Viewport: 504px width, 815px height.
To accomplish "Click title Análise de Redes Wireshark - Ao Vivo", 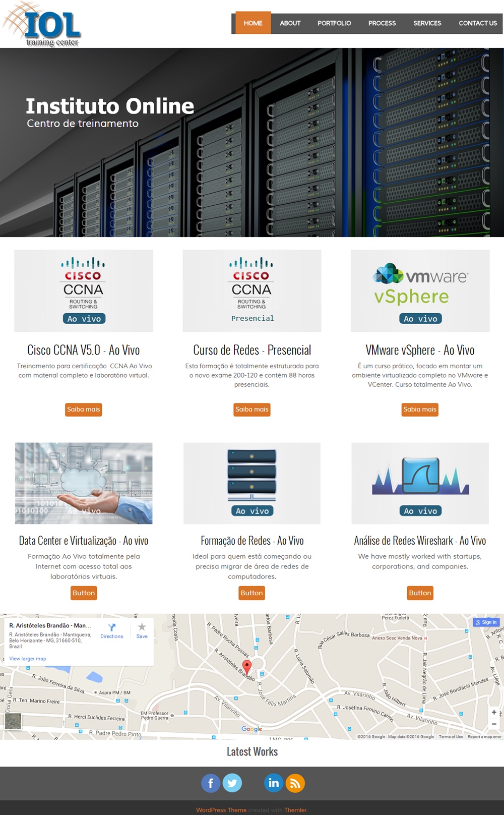I will 420,541.
